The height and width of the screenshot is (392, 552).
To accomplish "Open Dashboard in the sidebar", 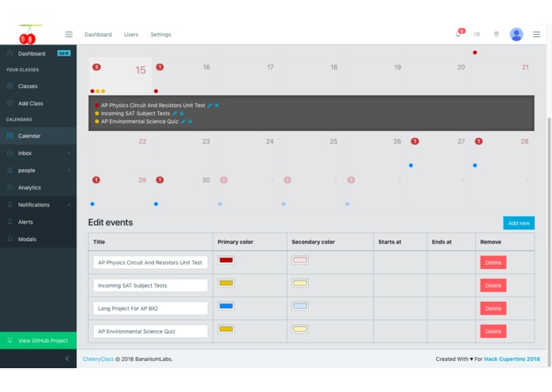I will (x=38, y=53).
